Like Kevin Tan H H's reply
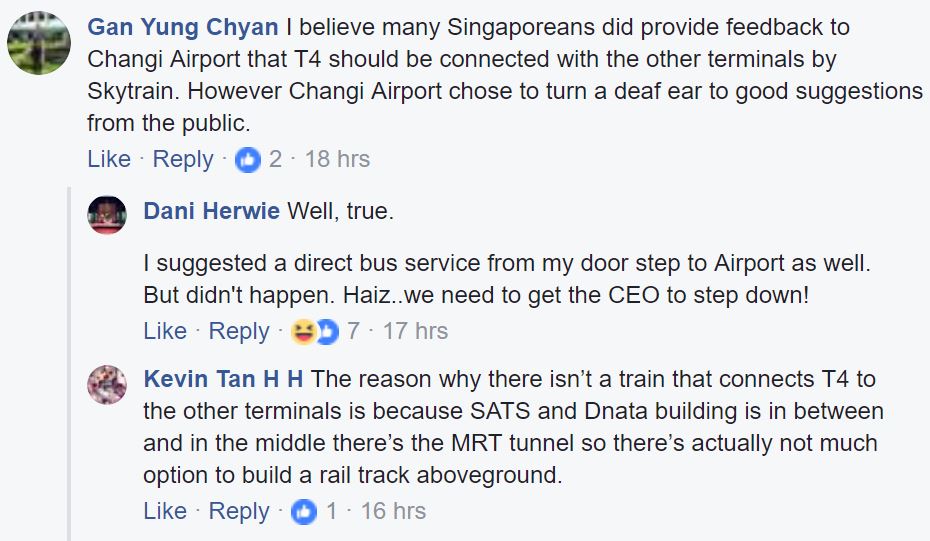930x541 pixels. pos(165,511)
